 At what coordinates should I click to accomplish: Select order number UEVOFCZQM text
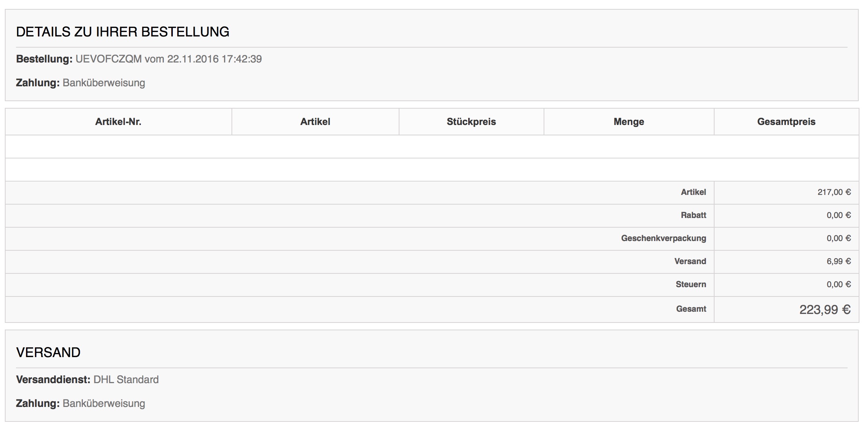point(108,59)
